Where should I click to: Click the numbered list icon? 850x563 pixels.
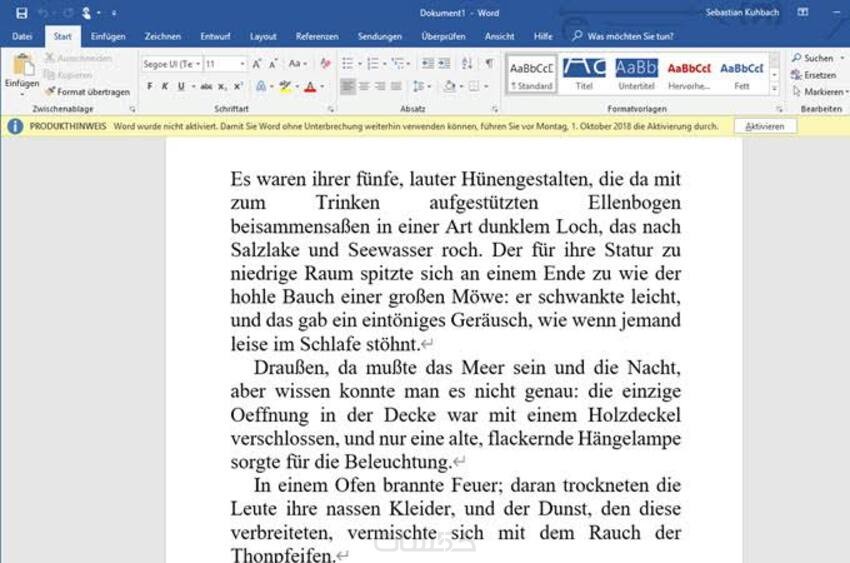373,64
